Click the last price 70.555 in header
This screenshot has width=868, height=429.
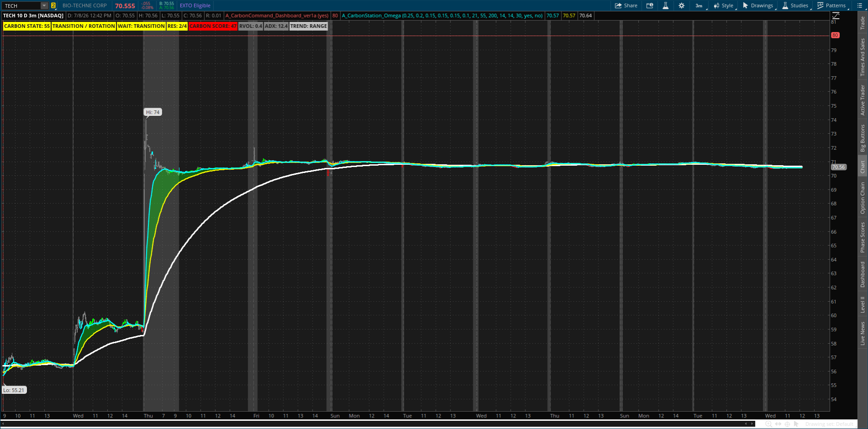(x=125, y=6)
